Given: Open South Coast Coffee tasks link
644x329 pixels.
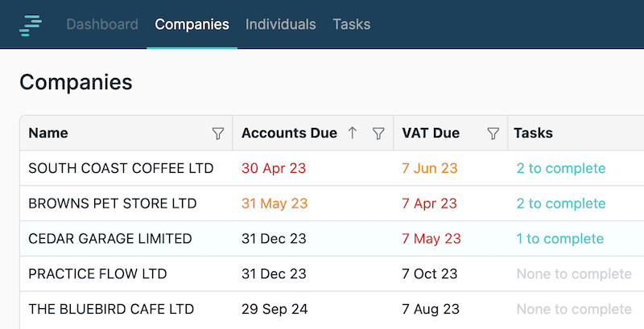Looking at the screenshot, I should [x=561, y=168].
